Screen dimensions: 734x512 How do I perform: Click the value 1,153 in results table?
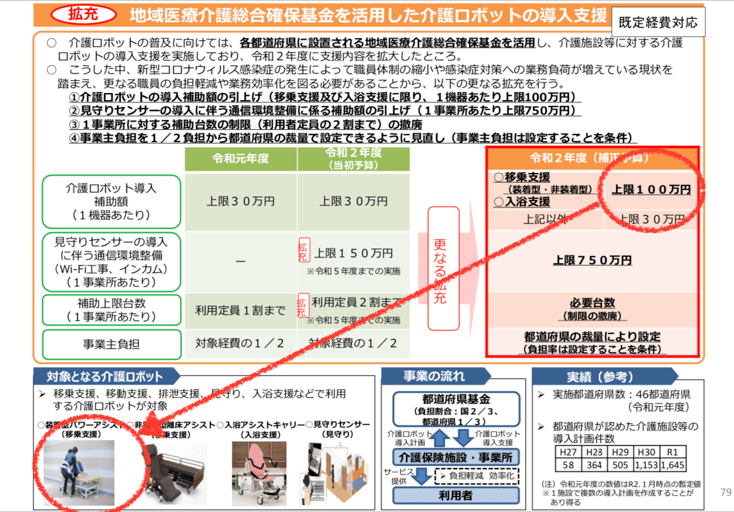click(646, 465)
